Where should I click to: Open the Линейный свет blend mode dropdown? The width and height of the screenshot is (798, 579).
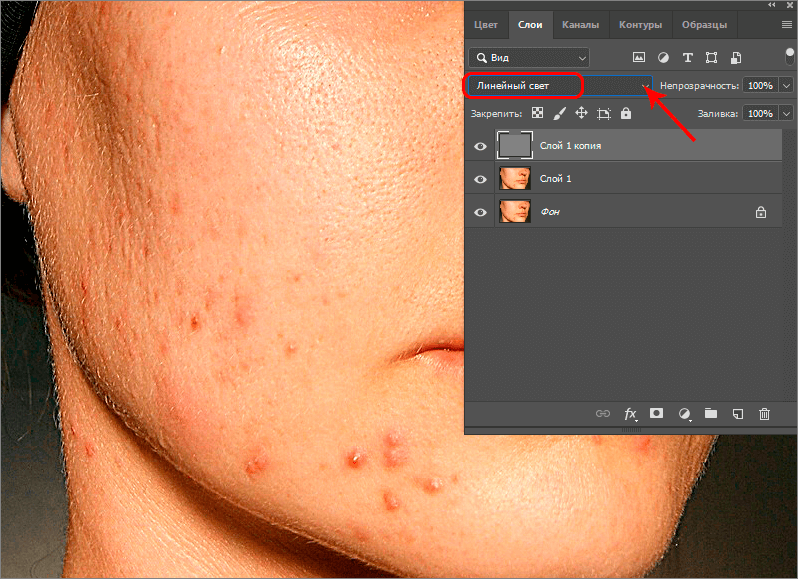pyautogui.click(x=559, y=86)
